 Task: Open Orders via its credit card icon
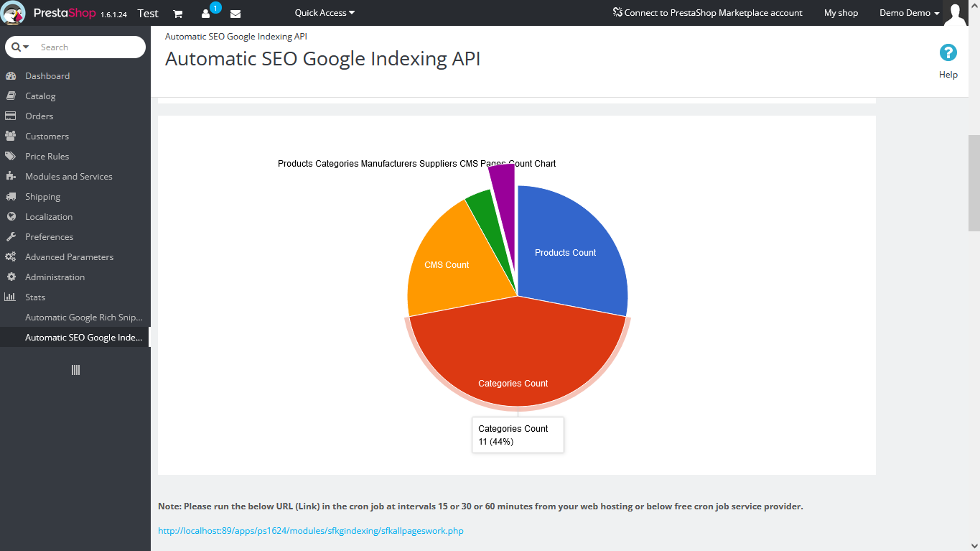tap(11, 116)
